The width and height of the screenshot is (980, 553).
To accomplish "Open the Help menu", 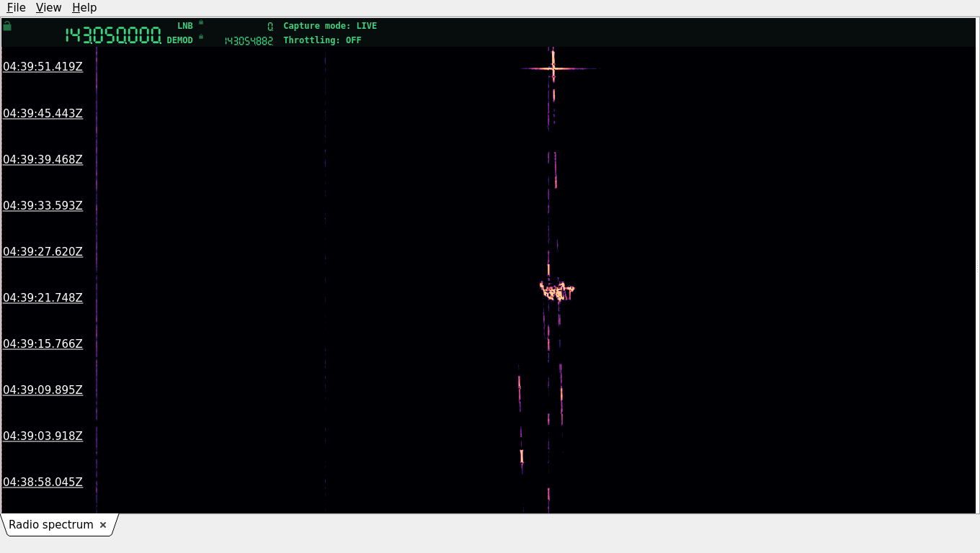I will (x=84, y=8).
